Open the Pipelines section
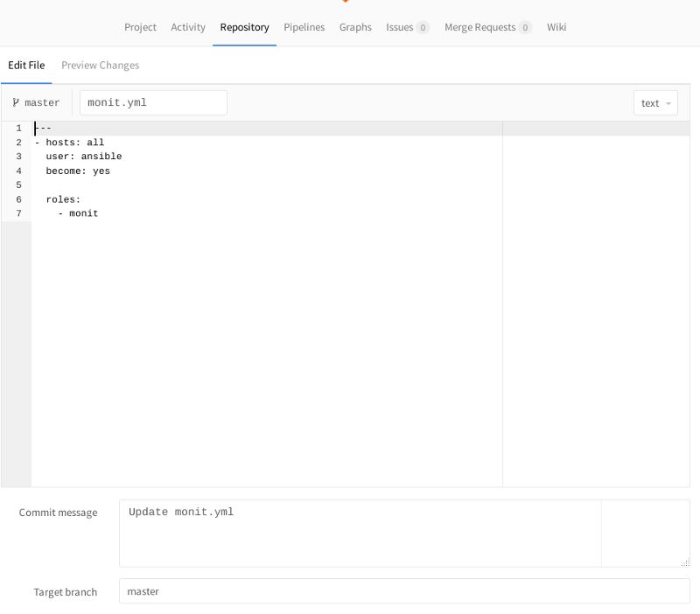Image resolution: width=700 pixels, height=614 pixels. point(304,27)
